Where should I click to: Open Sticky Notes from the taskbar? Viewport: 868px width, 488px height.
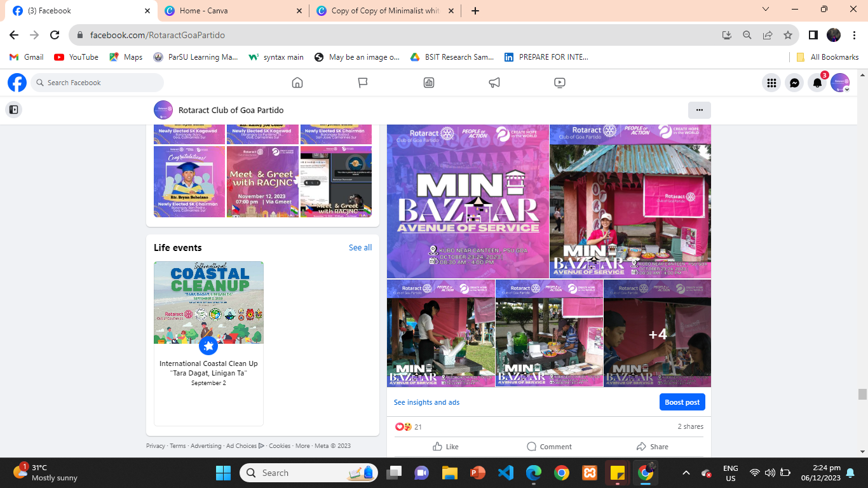click(617, 473)
